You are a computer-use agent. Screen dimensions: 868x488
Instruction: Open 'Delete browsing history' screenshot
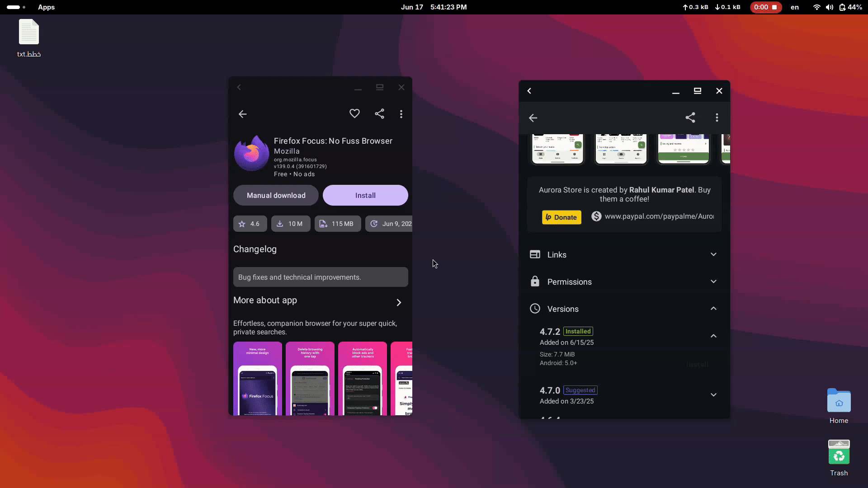coord(310,379)
